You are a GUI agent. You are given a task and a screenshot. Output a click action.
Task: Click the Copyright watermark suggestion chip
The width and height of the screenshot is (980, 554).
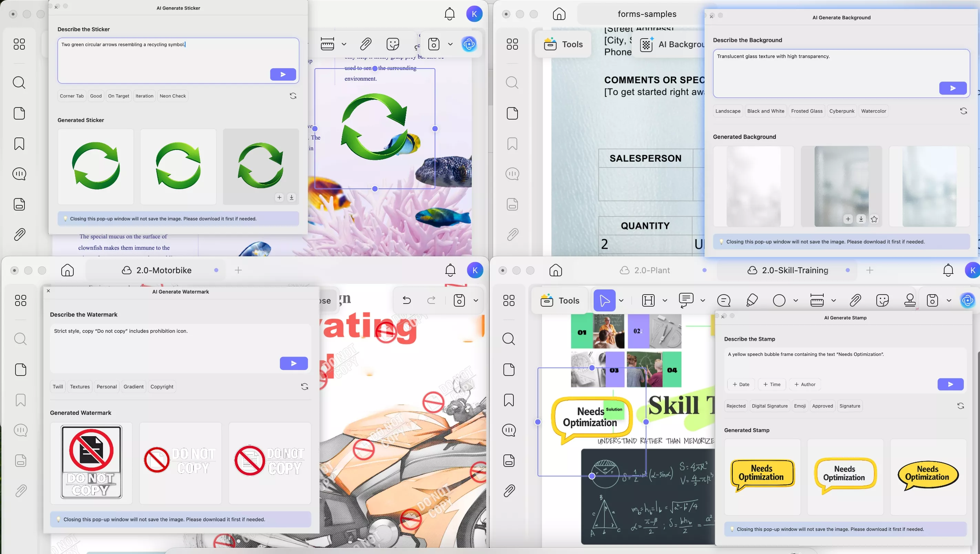tap(162, 387)
